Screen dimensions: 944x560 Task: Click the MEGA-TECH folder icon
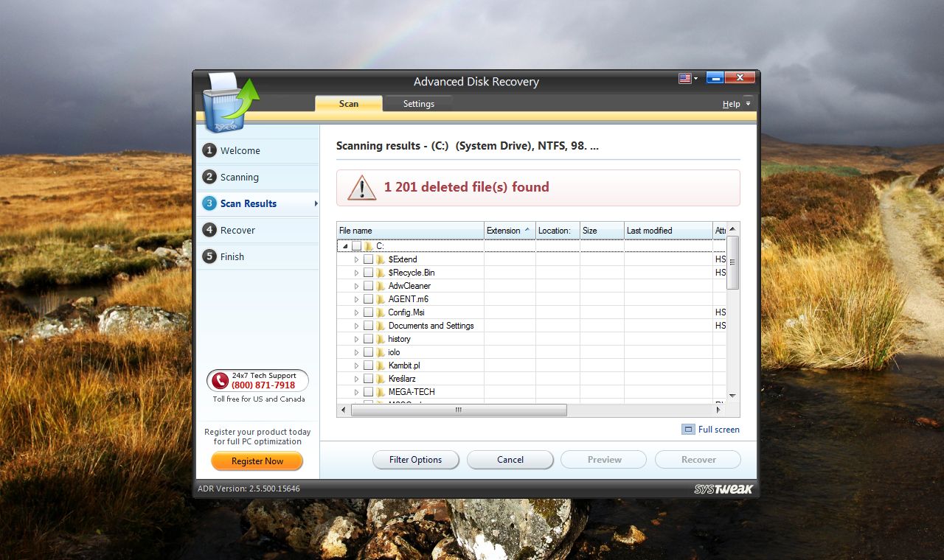coord(381,392)
